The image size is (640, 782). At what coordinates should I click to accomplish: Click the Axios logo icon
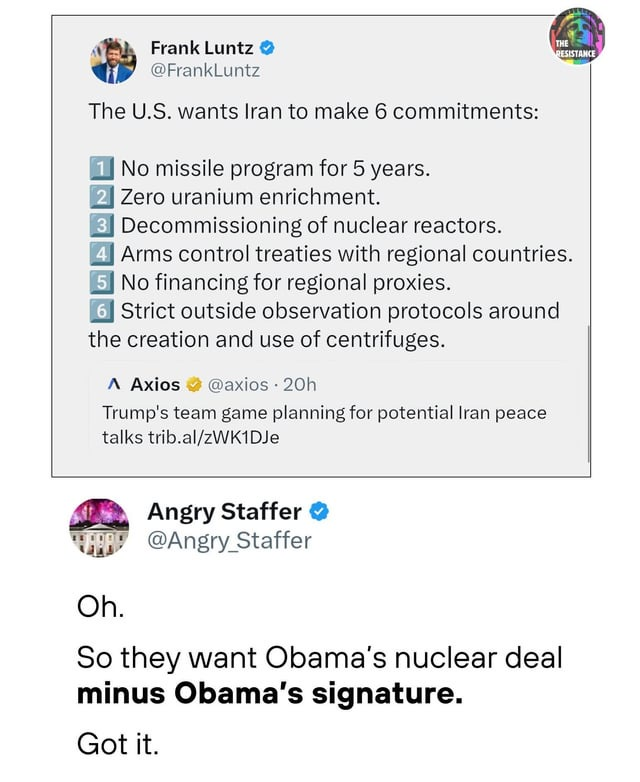click(115, 384)
